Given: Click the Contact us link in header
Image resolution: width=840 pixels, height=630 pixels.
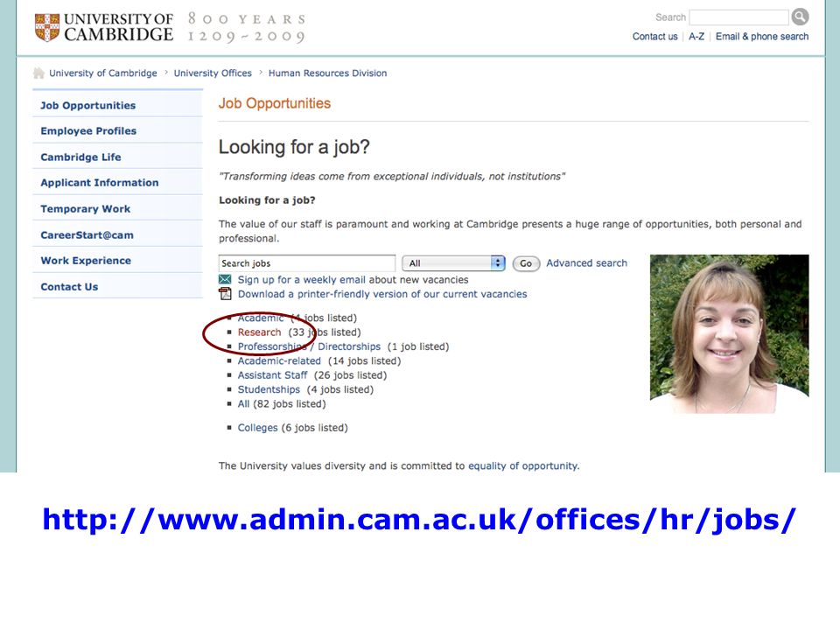Looking at the screenshot, I should (x=654, y=37).
